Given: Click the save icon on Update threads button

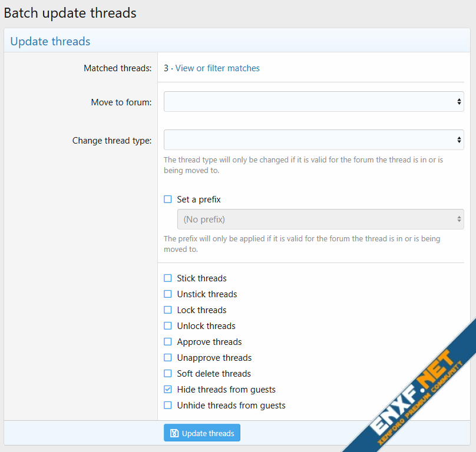Looking at the screenshot, I should 174,433.
